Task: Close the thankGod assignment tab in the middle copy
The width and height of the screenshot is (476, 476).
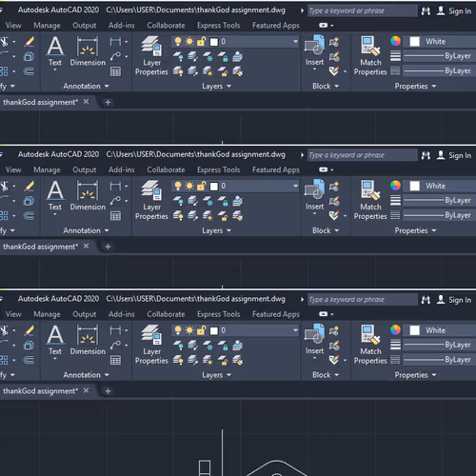Action: tap(86, 247)
